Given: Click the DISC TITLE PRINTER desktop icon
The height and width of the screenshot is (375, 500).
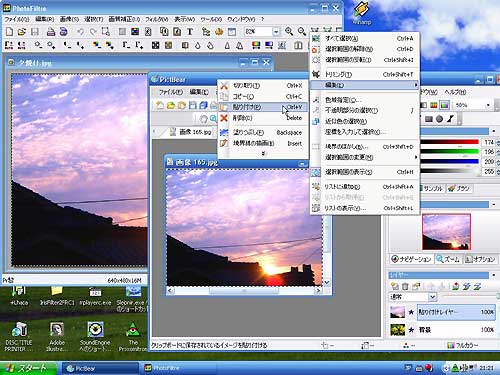Looking at the screenshot, I should pos(19,337).
